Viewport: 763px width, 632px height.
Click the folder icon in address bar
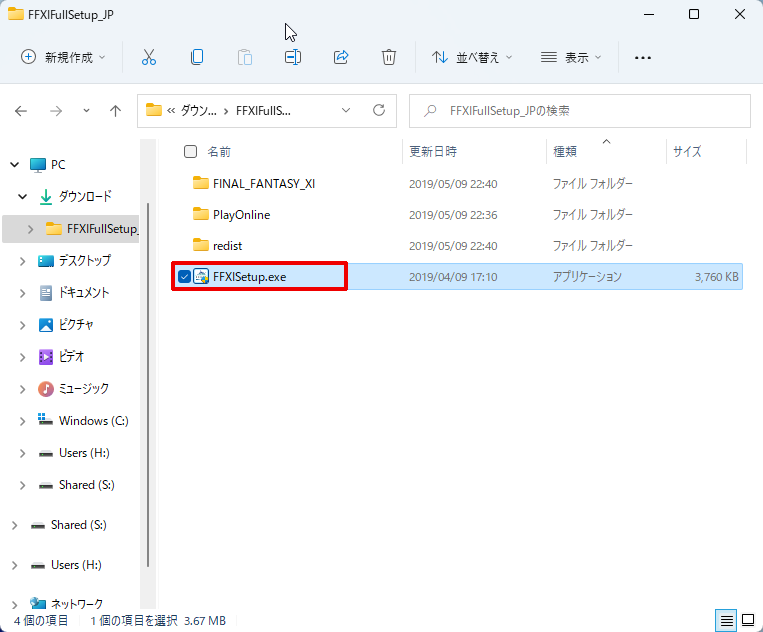click(154, 110)
